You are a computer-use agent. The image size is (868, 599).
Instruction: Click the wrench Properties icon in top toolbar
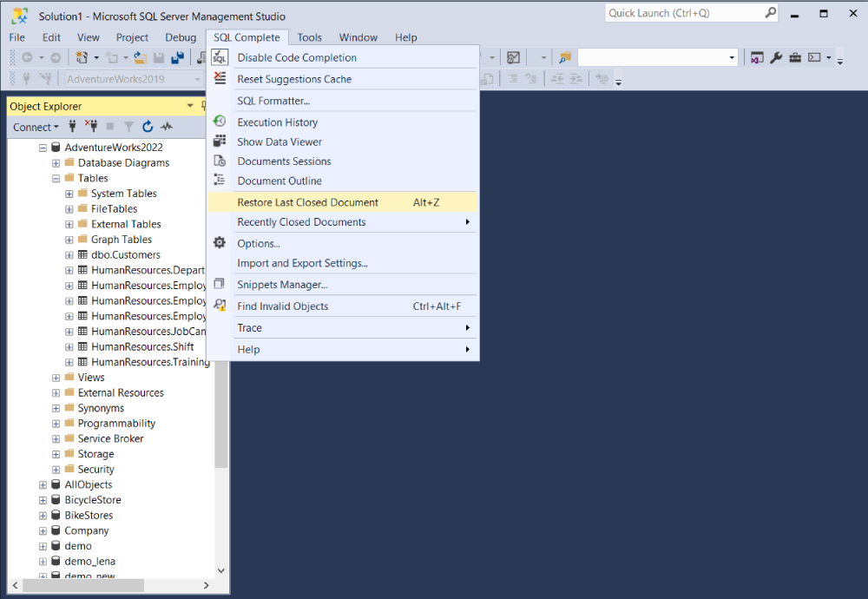775,57
